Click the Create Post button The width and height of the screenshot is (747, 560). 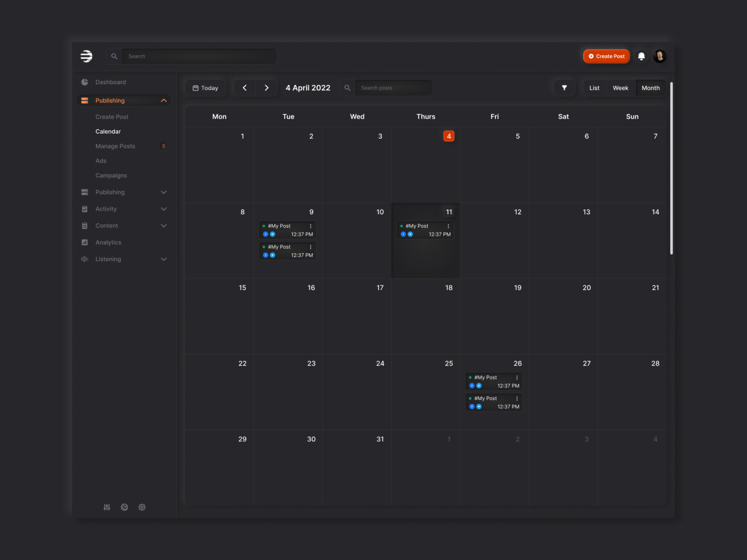(606, 56)
